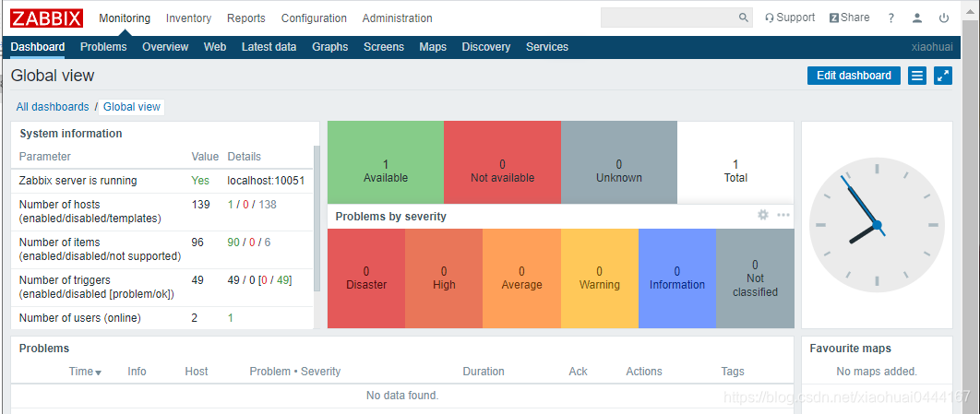Select the High severity tile
Image resolution: width=980 pixels, height=414 pixels.
(444, 278)
